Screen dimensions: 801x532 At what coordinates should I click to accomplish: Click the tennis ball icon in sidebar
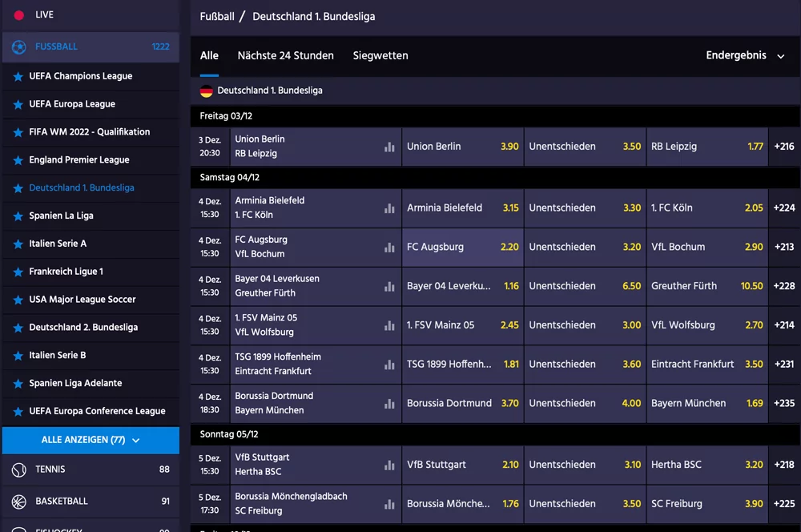[19, 470]
